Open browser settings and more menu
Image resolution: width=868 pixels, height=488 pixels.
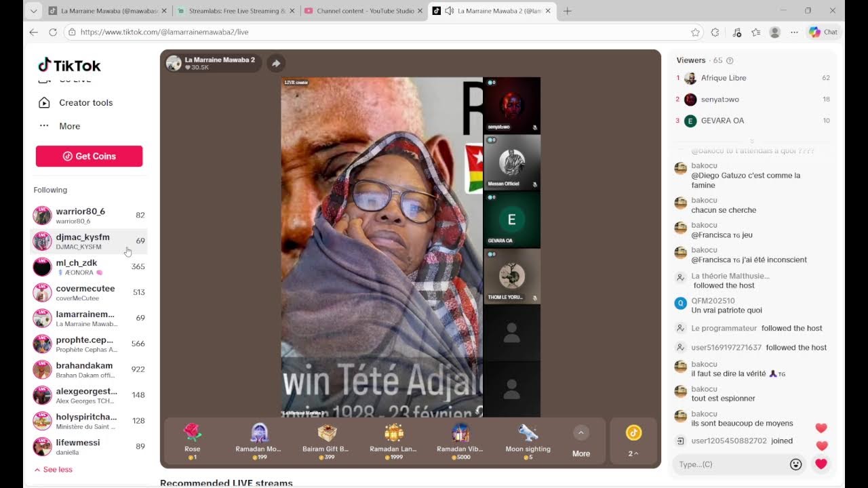click(x=794, y=32)
